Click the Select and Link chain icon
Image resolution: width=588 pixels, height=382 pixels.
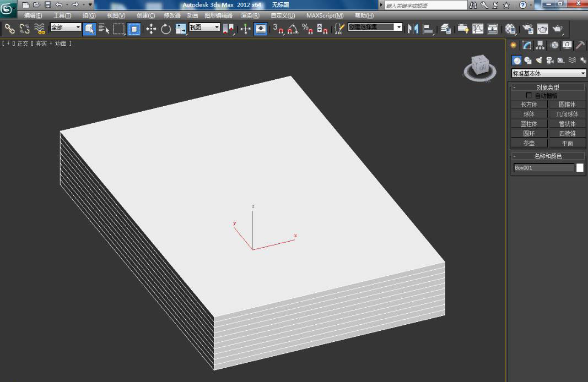click(9, 29)
